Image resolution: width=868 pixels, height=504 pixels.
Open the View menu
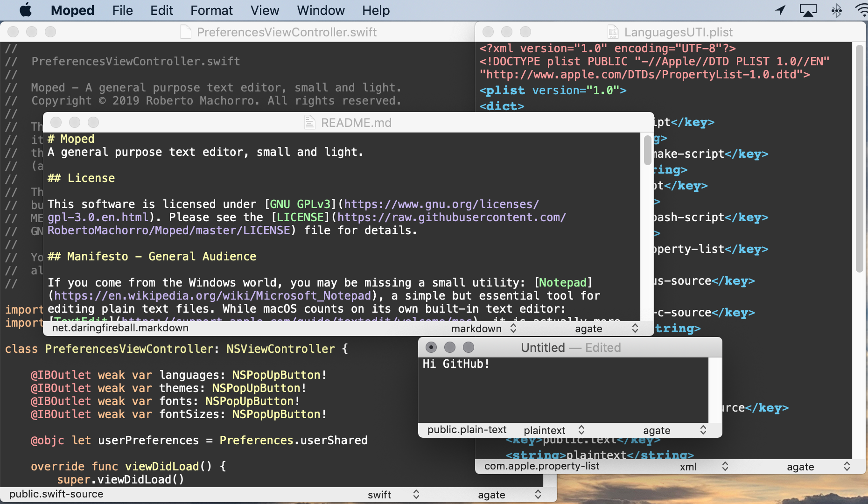(265, 10)
